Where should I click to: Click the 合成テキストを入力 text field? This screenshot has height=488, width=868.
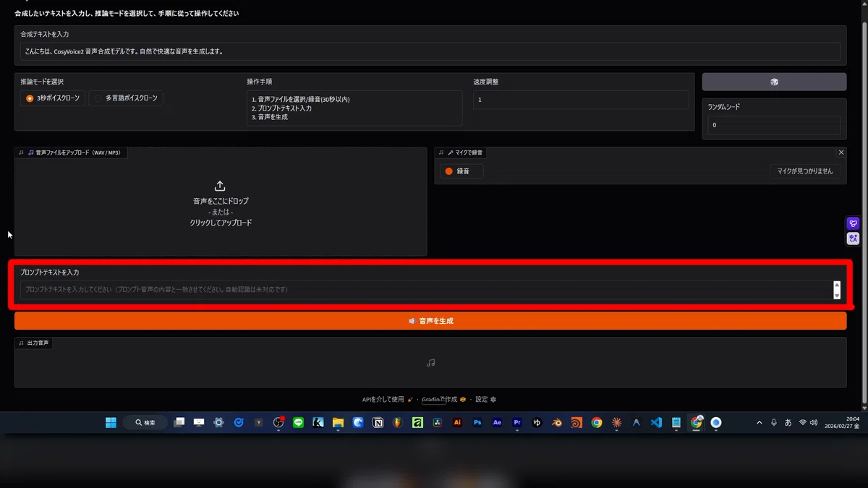click(430, 51)
